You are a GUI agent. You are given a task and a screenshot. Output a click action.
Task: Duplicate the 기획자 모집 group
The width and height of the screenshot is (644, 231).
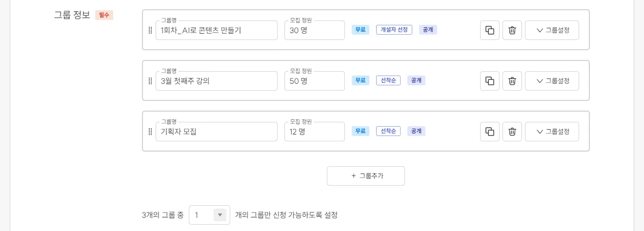pyautogui.click(x=490, y=132)
